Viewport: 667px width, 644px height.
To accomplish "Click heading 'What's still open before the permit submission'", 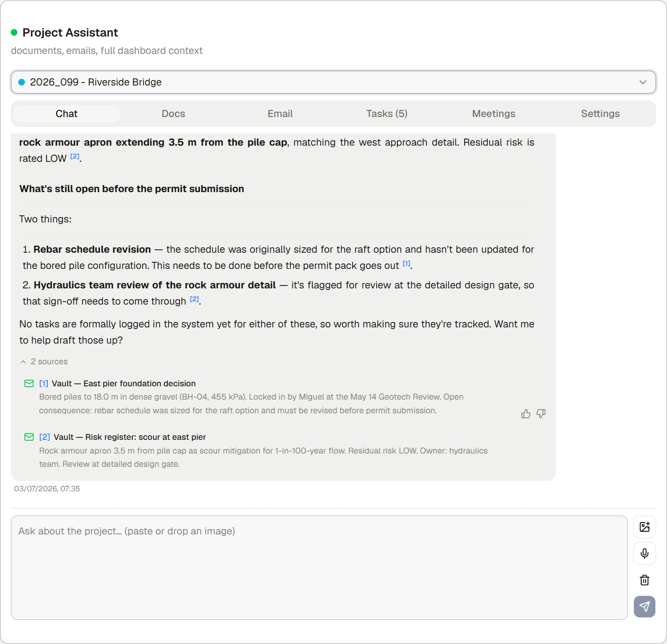I will click(x=131, y=189).
